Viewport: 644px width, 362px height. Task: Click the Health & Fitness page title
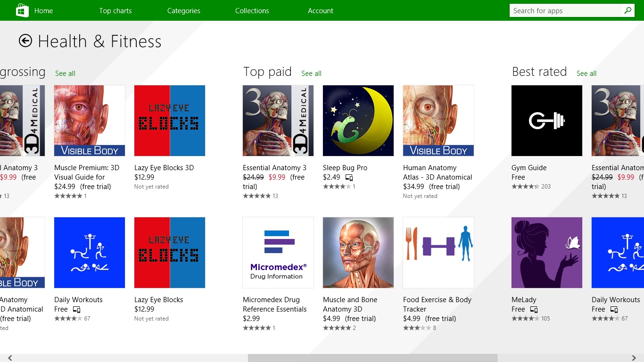pos(99,41)
